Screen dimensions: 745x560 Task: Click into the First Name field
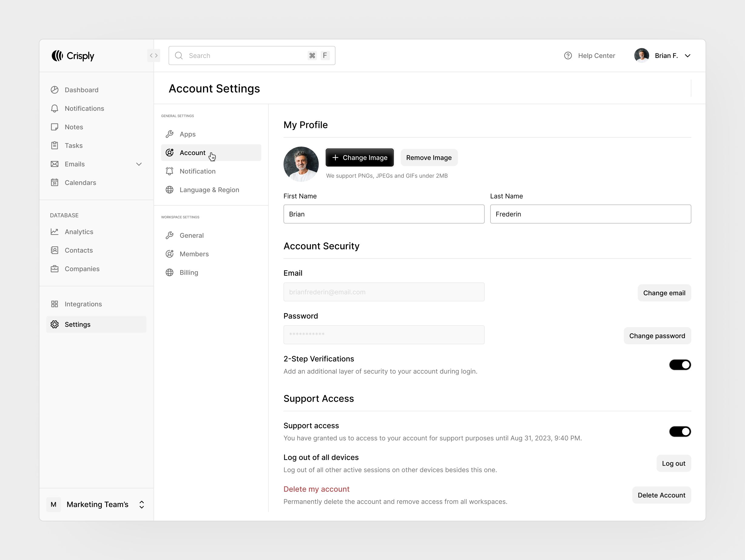[x=384, y=214]
